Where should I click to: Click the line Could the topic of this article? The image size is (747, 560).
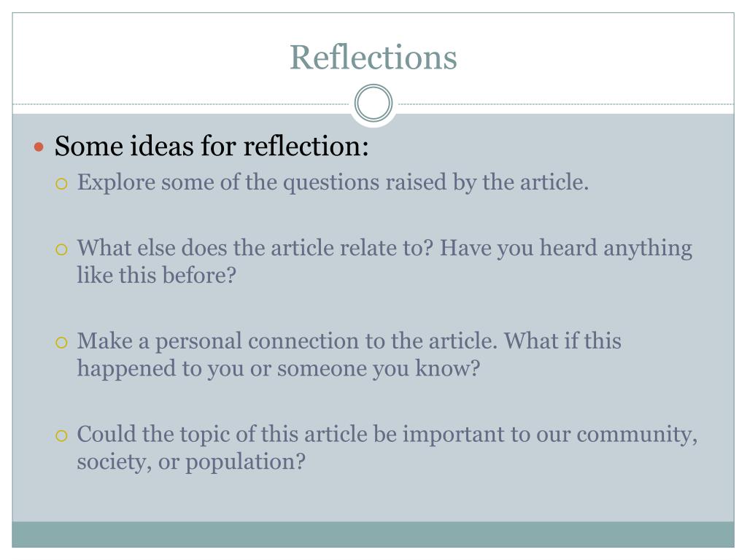click(x=387, y=435)
